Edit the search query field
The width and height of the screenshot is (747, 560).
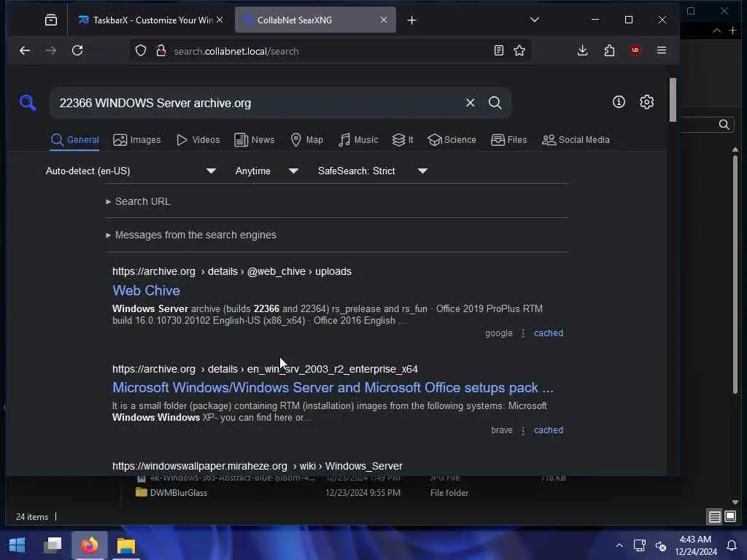[258, 103]
